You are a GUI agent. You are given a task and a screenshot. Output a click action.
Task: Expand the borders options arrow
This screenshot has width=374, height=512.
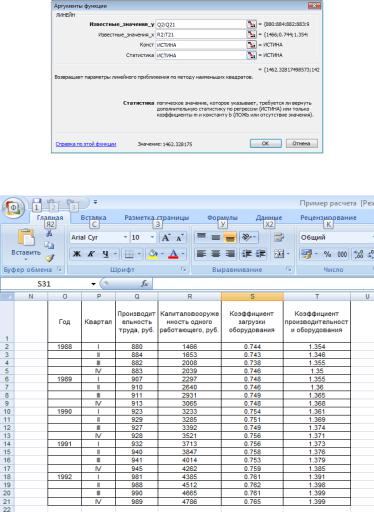pos(139,254)
